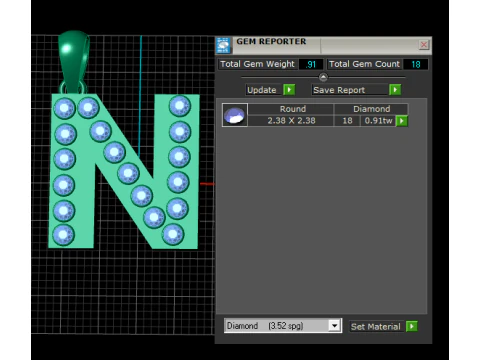Collapse the panel using the round arrow handle

point(323,77)
